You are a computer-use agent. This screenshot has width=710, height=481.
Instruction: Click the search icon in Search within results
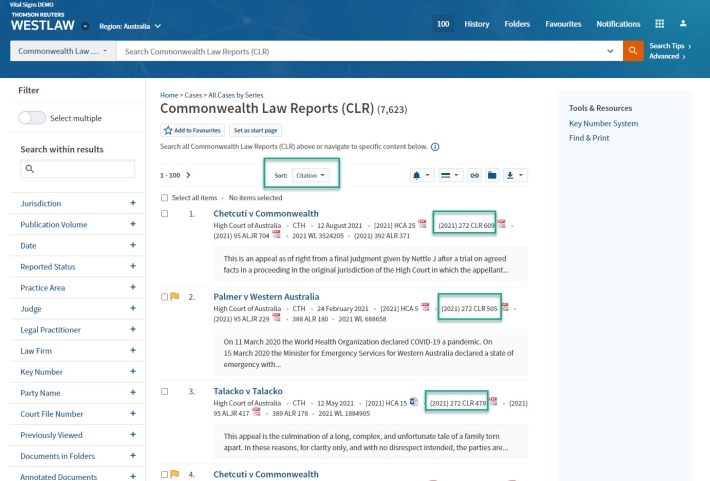[x=30, y=169]
